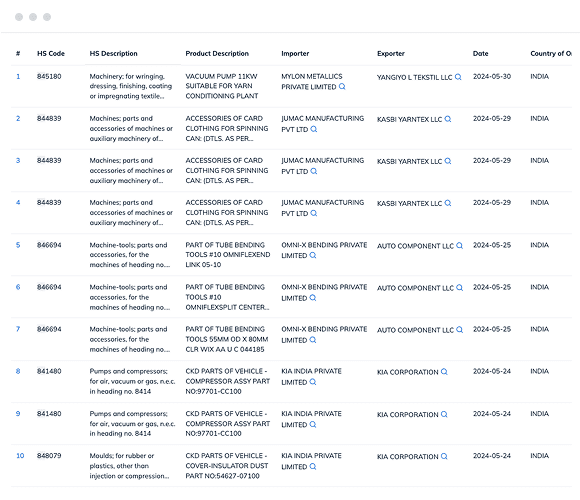Click OMNI-X BENDING search icon in row 6

(313, 298)
